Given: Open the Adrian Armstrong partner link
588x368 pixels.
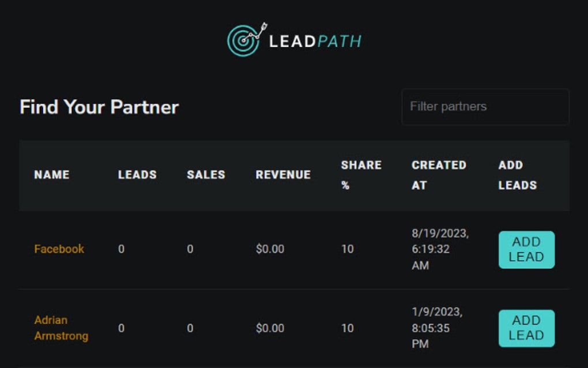Looking at the screenshot, I should click(x=61, y=328).
